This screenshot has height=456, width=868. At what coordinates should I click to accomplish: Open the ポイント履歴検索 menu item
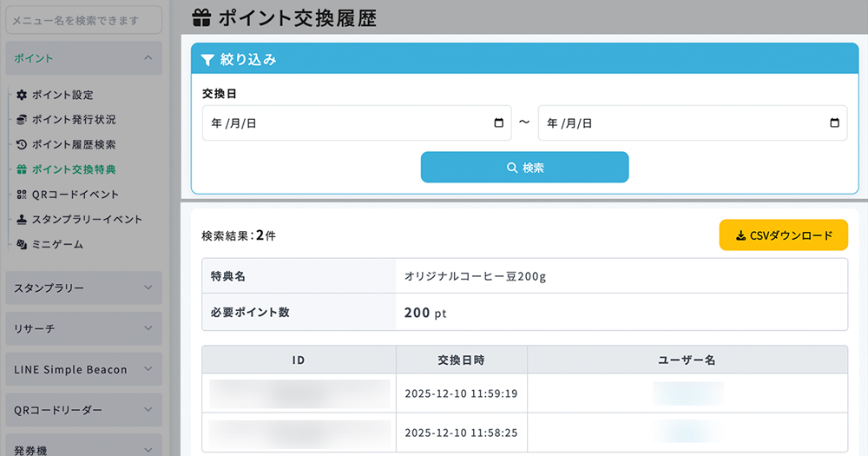pos(74,144)
